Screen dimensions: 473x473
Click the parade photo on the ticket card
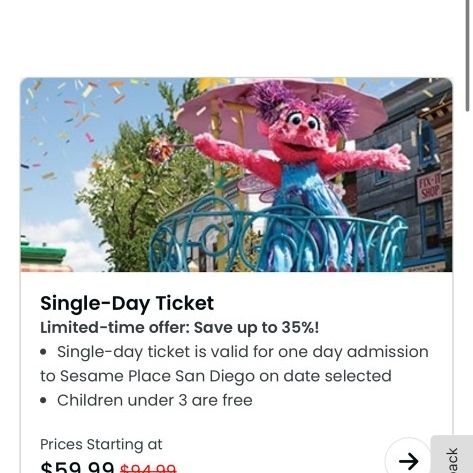tap(236, 175)
